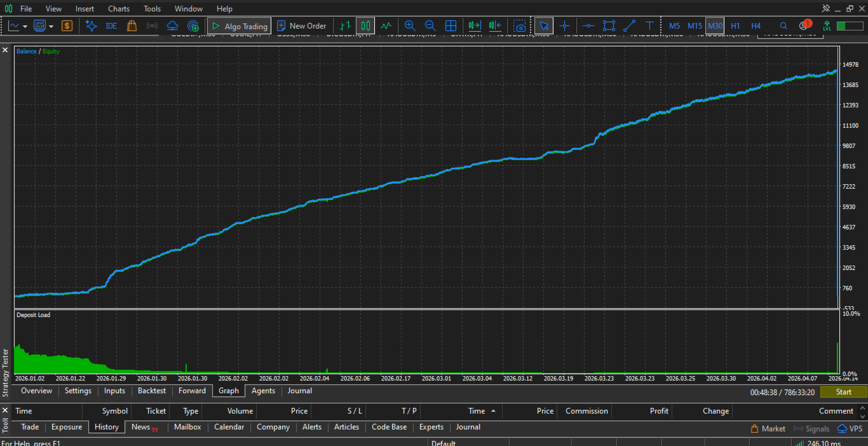The image size is (868, 446).
Task: Zoom out the chart
Action: (430, 26)
